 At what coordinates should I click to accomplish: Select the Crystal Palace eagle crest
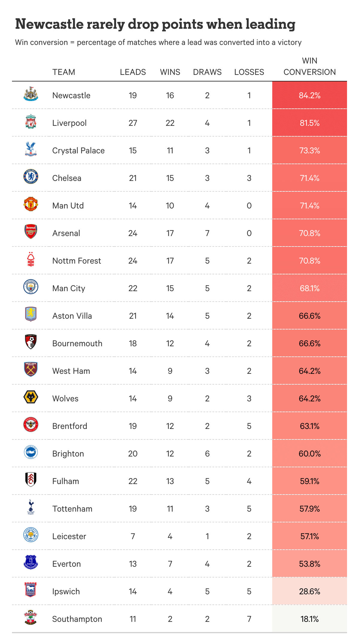(31, 149)
